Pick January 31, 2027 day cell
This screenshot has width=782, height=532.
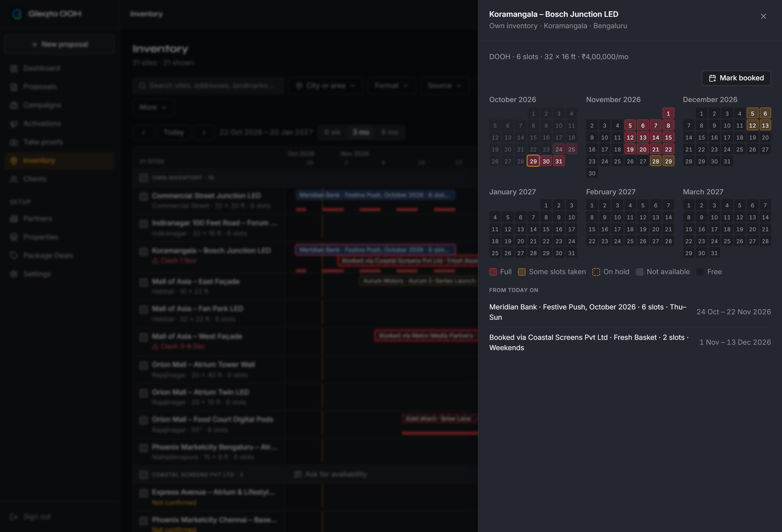pyautogui.click(x=571, y=253)
